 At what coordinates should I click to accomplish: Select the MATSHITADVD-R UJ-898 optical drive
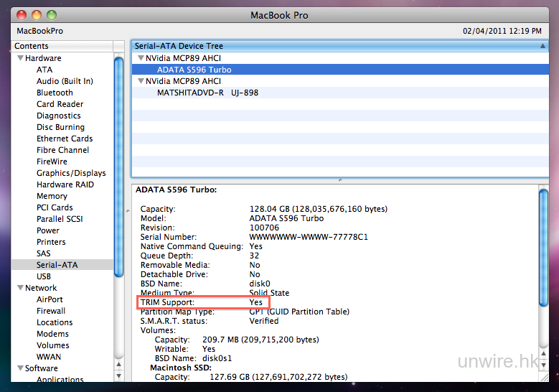click(x=207, y=93)
